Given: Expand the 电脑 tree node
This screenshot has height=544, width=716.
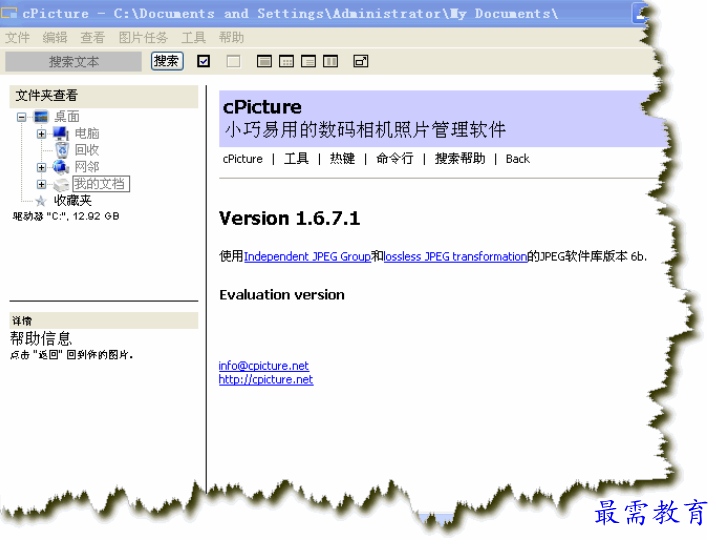Looking at the screenshot, I should [x=42, y=134].
